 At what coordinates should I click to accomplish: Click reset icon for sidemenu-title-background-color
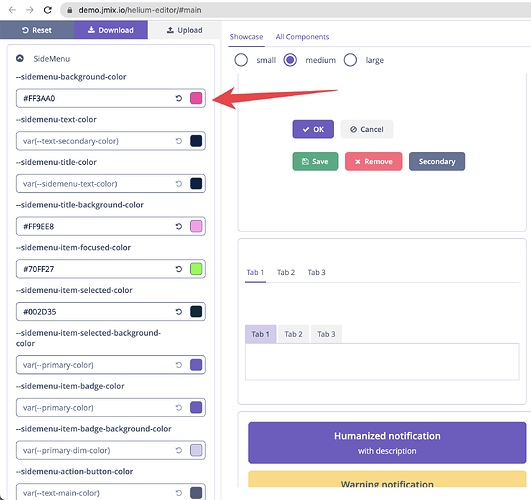pos(179,226)
